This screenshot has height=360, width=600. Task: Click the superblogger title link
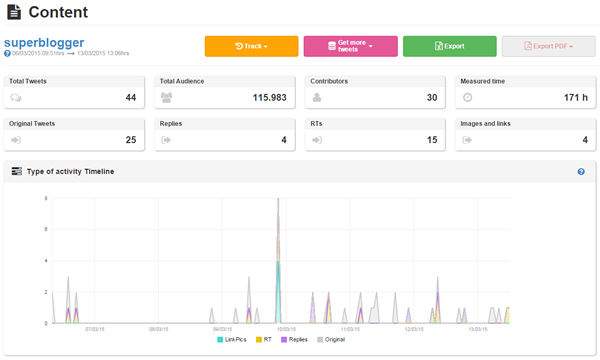point(44,42)
